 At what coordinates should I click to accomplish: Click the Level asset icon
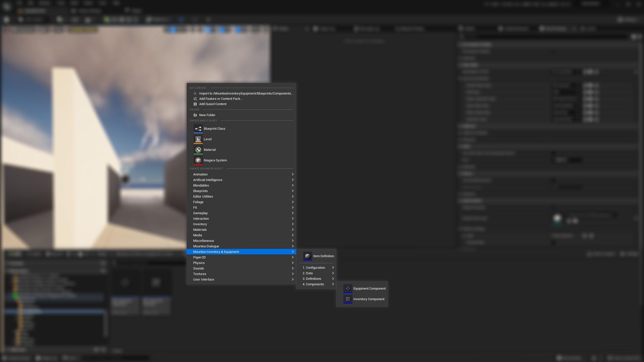coord(198,139)
